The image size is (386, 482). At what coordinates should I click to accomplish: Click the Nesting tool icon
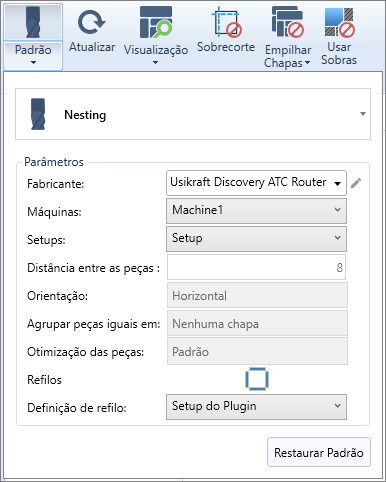(x=38, y=114)
